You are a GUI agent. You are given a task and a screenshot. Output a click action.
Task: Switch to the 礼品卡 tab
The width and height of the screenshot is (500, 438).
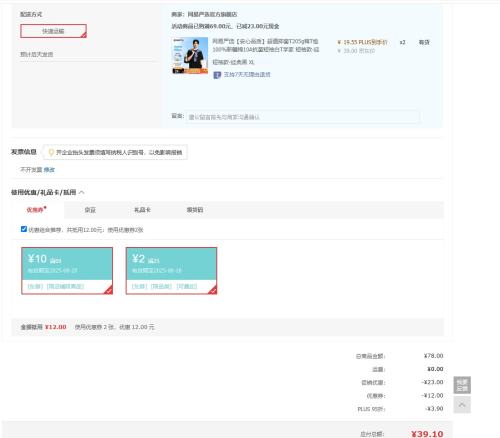tap(142, 210)
